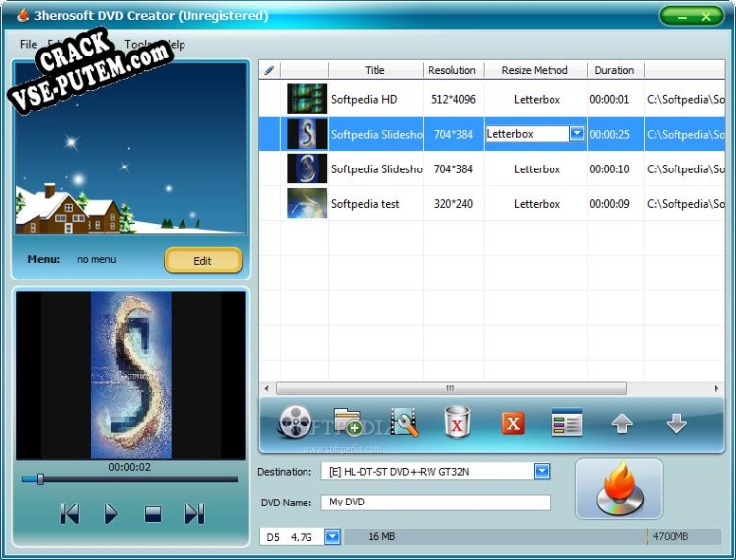Click the Edit menu button

(203, 261)
